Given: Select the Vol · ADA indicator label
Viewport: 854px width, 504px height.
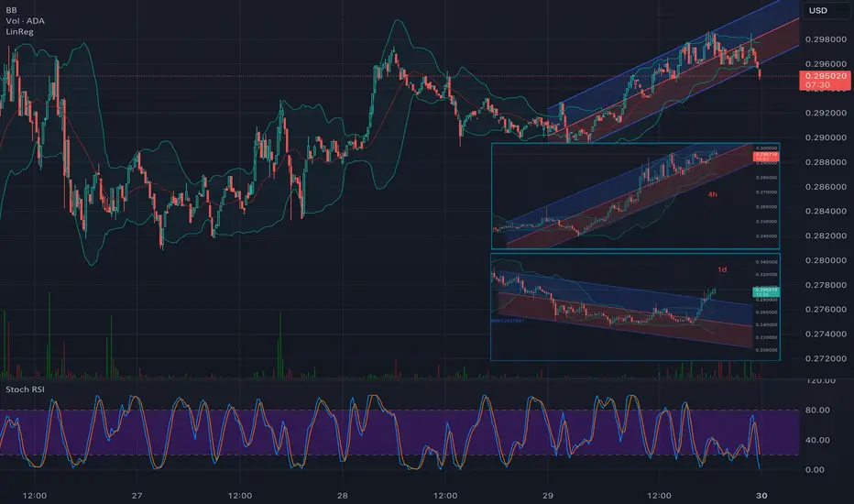Looking at the screenshot, I should tap(25, 21).
